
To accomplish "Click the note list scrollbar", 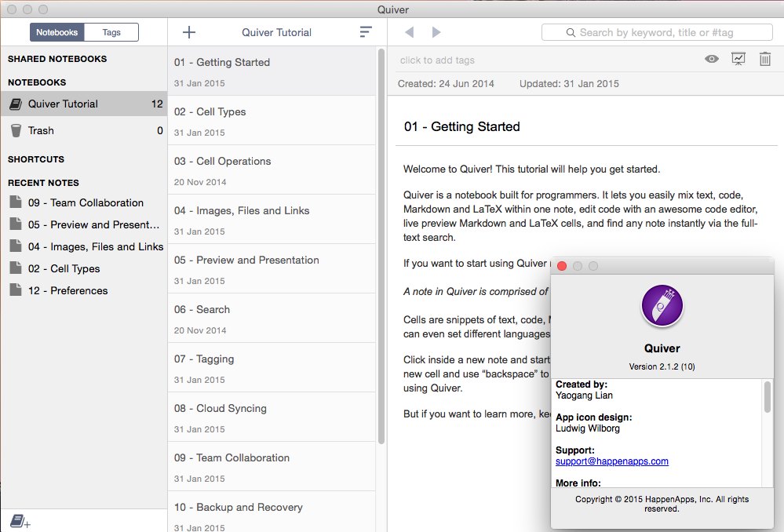I will click(381, 246).
